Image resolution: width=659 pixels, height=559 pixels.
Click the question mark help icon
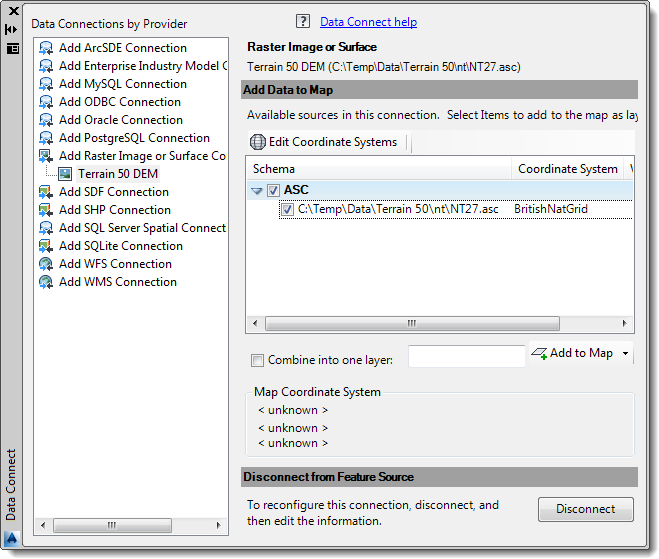tap(303, 21)
